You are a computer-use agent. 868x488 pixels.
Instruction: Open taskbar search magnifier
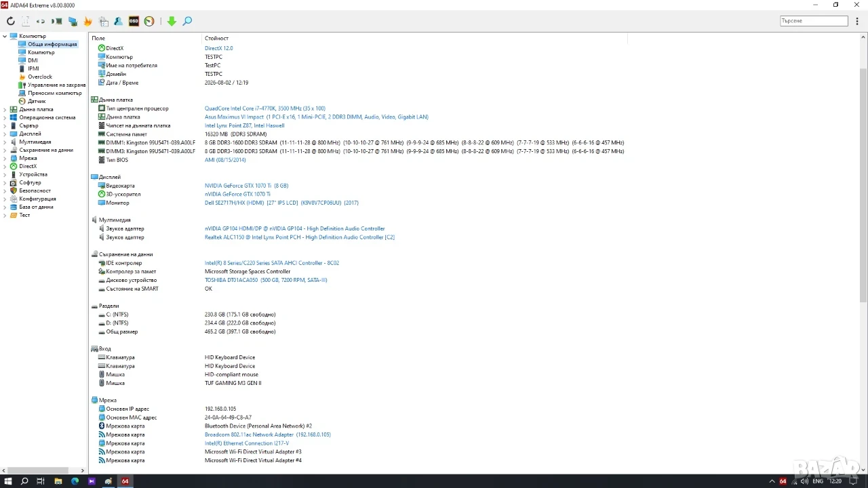click(x=24, y=481)
